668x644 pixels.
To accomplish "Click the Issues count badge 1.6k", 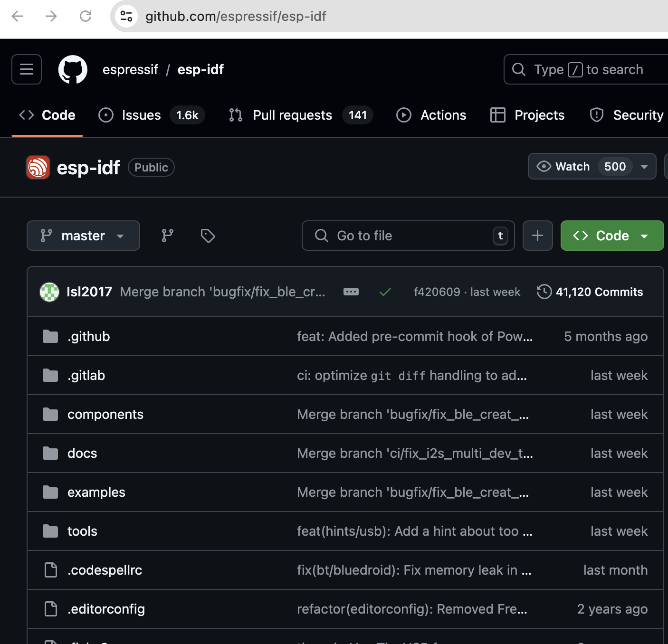I will (x=187, y=115).
